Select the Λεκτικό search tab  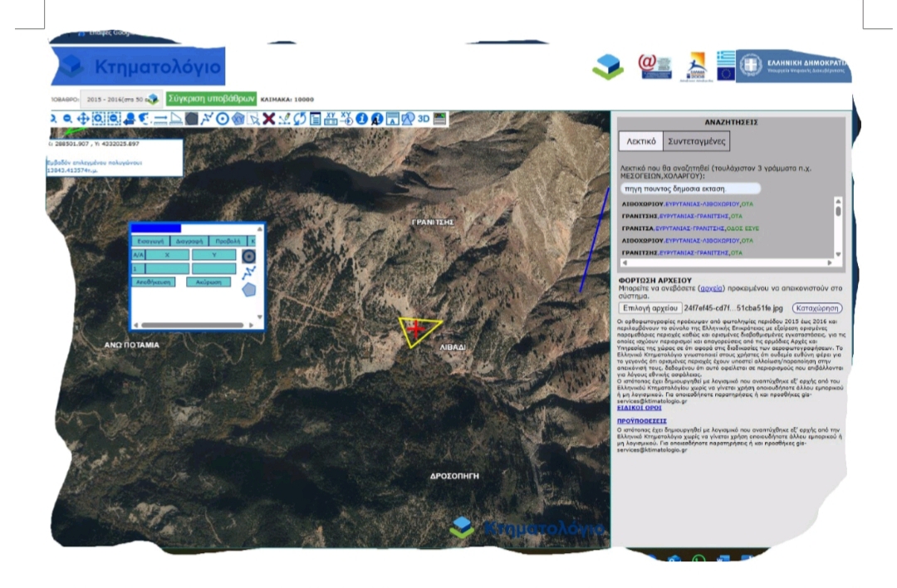point(641,141)
